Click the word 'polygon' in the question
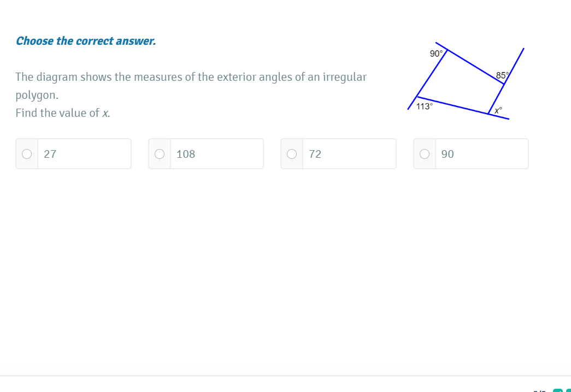Image resolution: width=571 pixels, height=392 pixels. pos(35,95)
